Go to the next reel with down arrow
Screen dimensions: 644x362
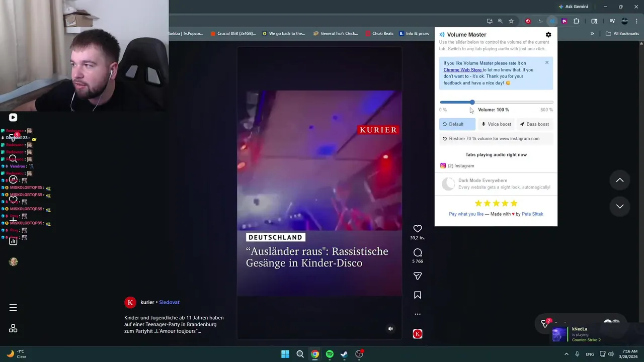coord(620,206)
